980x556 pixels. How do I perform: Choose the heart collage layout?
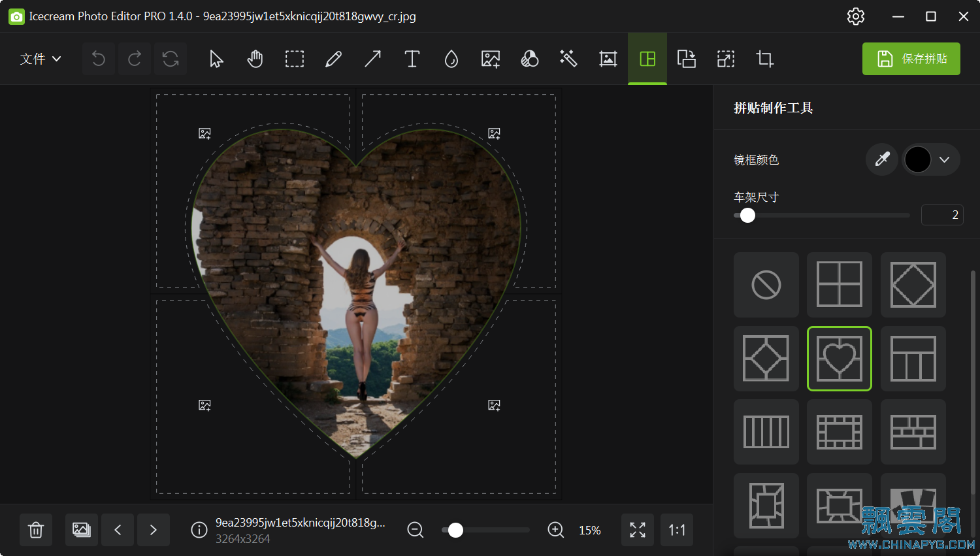(840, 359)
